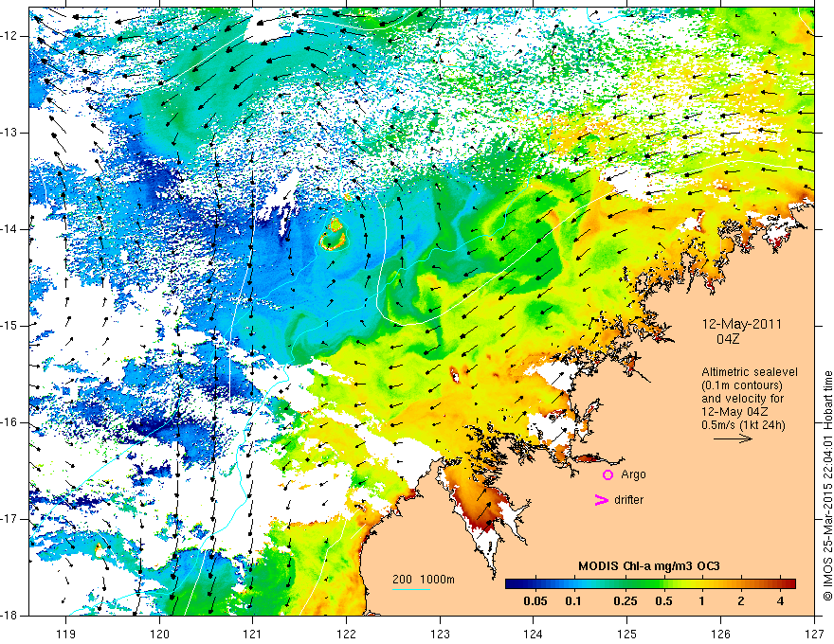Click the 'Altimetric sealevel' caption line
Image resolution: width=834 pixels, height=644 pixels.
point(750,372)
